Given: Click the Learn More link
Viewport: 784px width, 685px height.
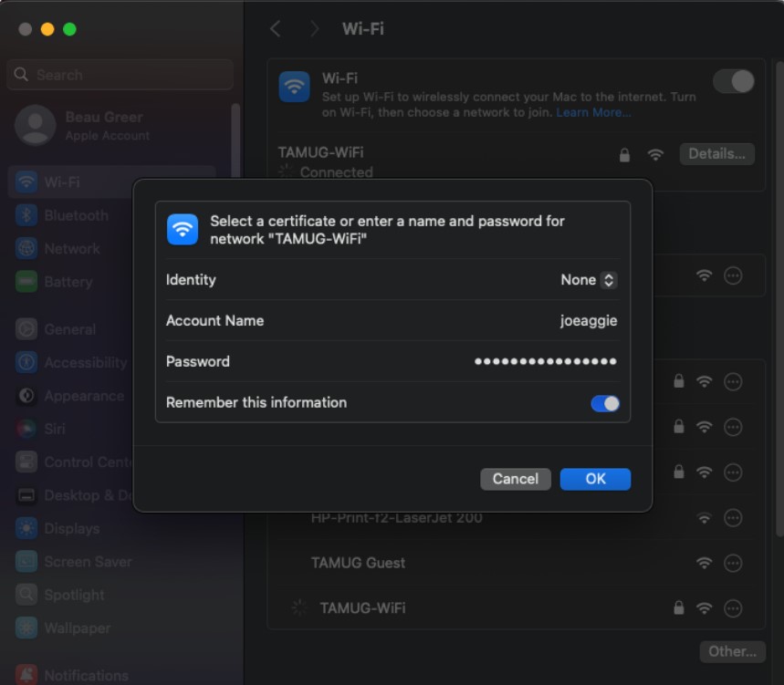Looking at the screenshot, I should pyautogui.click(x=592, y=112).
